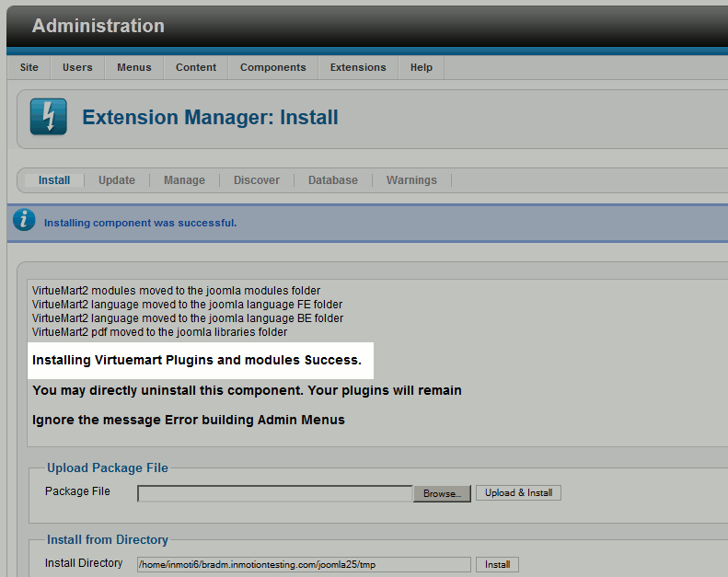
Task: Go to the Discover tab
Action: pyautogui.click(x=257, y=180)
